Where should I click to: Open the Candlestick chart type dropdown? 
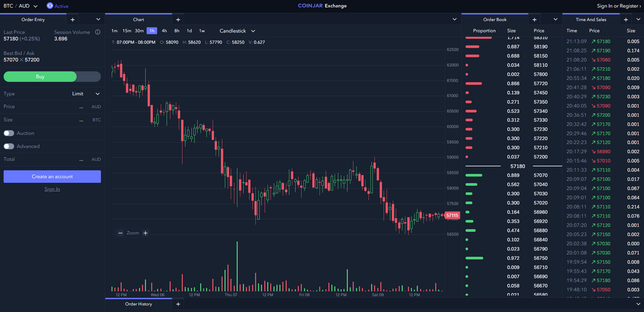237,31
